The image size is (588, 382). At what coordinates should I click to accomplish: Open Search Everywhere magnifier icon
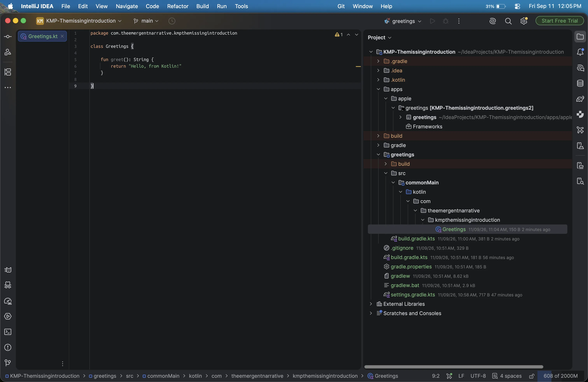[x=508, y=21]
